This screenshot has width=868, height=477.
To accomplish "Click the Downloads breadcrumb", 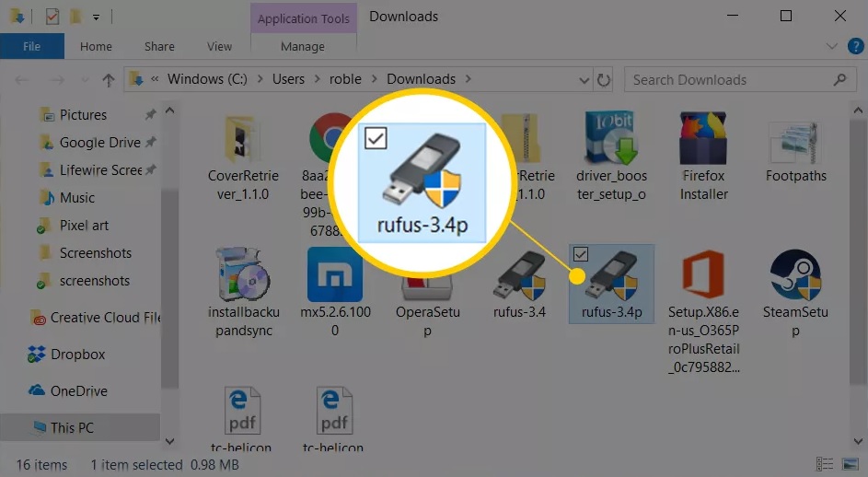I will tap(421, 79).
